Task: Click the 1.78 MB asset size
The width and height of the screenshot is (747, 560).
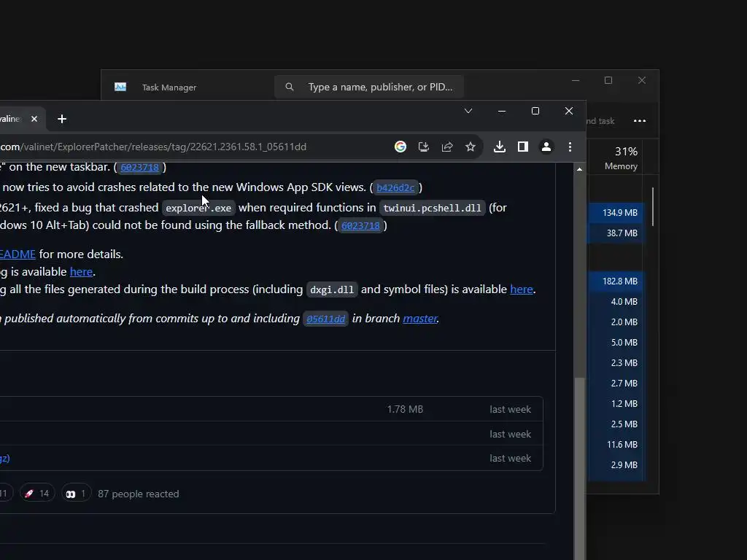Action: (405, 409)
